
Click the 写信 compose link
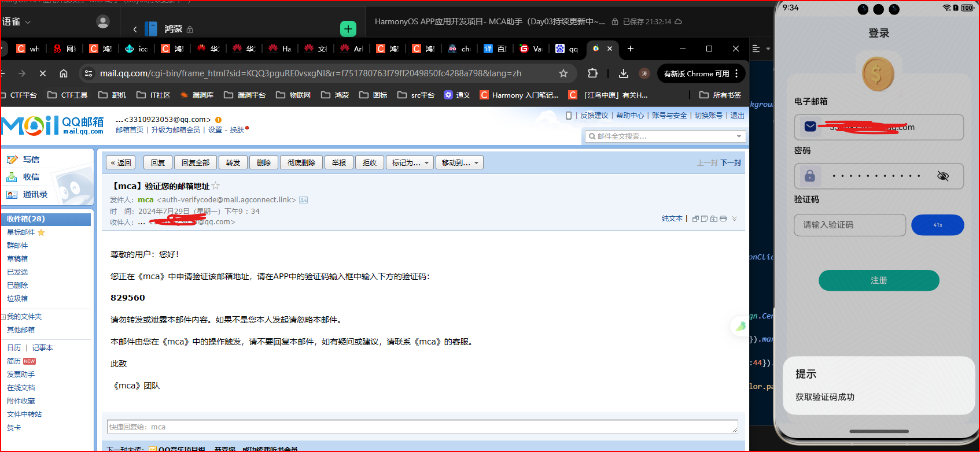31,160
